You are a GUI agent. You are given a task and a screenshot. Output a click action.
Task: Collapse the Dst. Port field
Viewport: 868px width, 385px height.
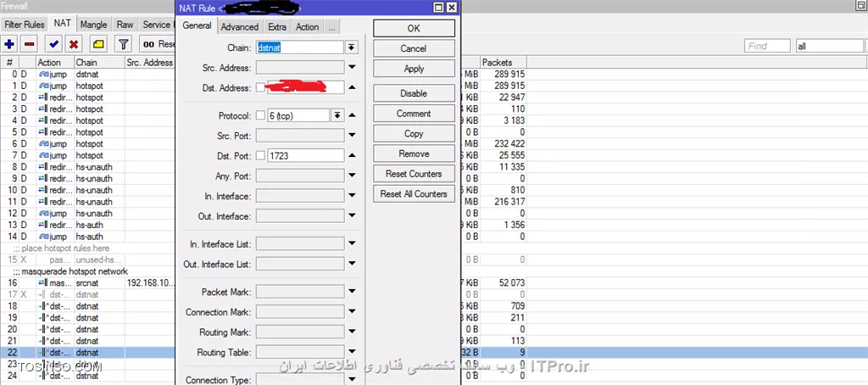(352, 156)
